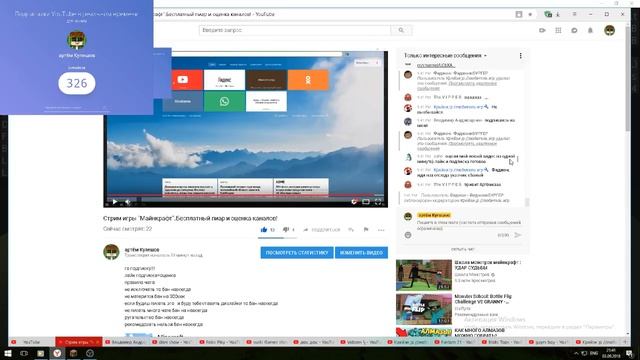Screen dimensions: 640x360
Task: Open channel avatar below the video
Action: 111,252
